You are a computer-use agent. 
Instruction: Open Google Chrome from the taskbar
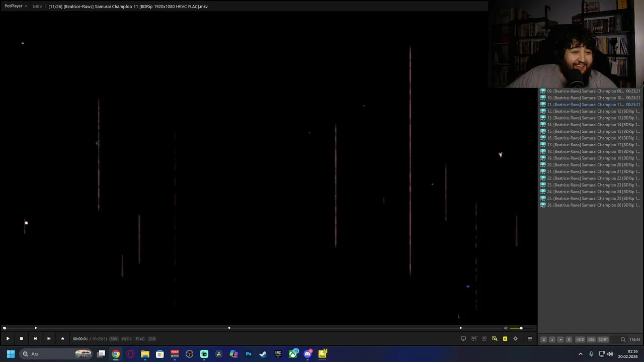116,354
